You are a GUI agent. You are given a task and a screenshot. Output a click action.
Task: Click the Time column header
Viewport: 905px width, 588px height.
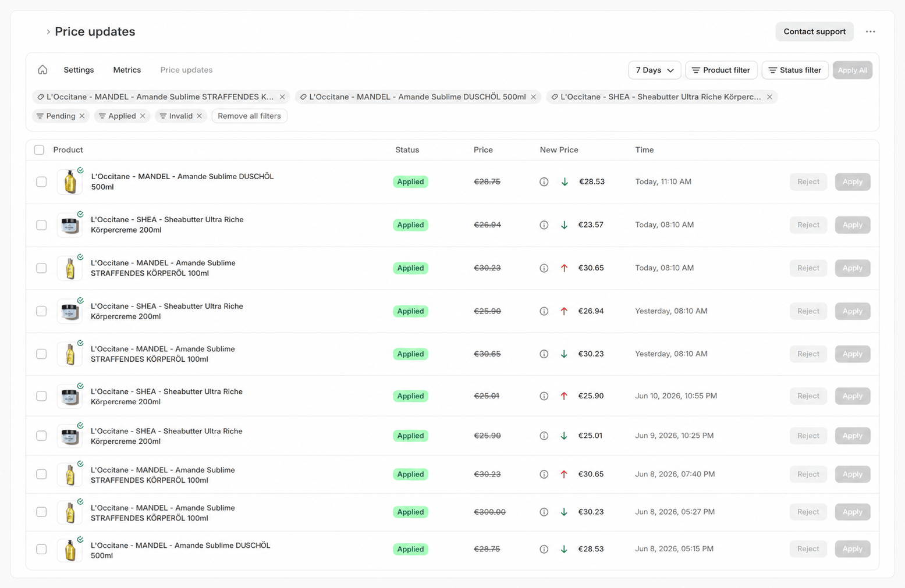(644, 150)
